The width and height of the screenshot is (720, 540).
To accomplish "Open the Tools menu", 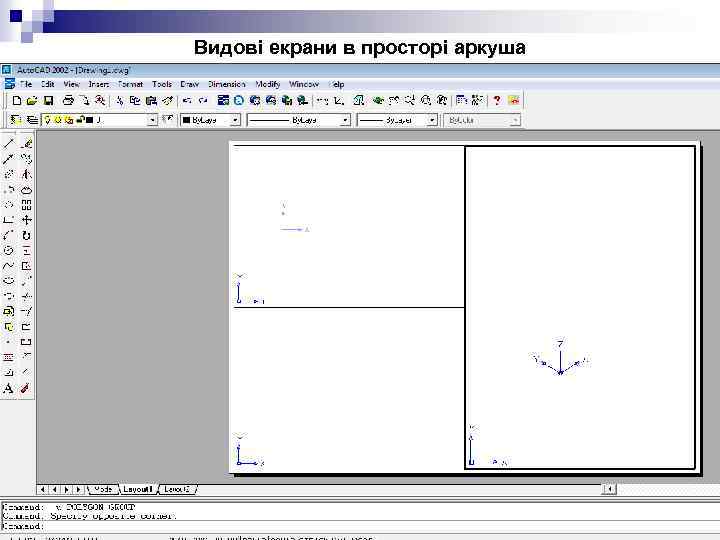I will click(x=162, y=84).
